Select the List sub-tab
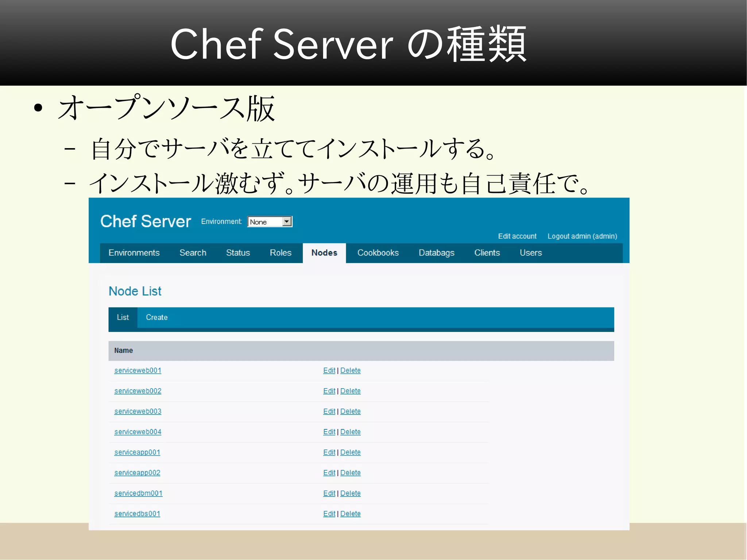The height and width of the screenshot is (560, 747). (x=123, y=317)
